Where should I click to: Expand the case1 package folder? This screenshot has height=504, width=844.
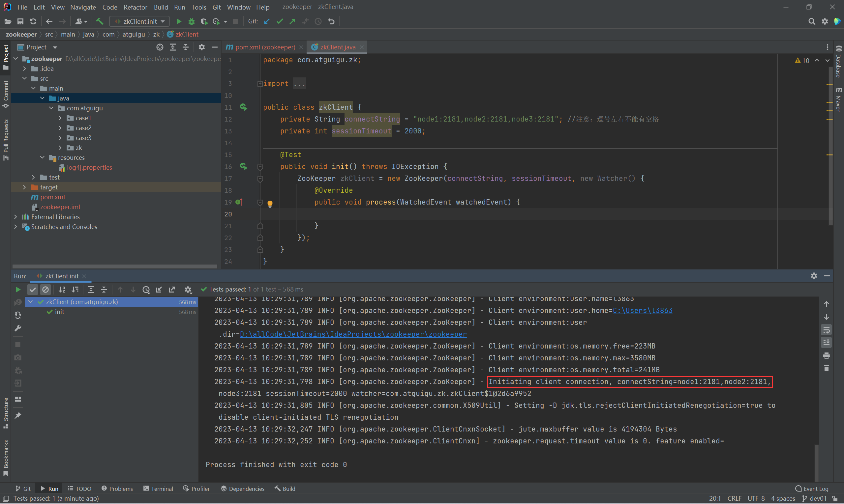pos(60,118)
